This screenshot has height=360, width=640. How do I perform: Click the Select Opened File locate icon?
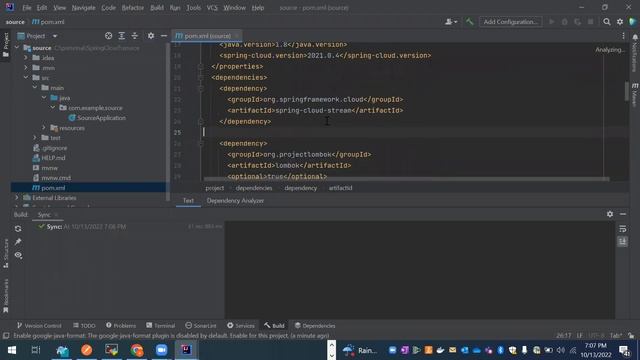point(109,36)
